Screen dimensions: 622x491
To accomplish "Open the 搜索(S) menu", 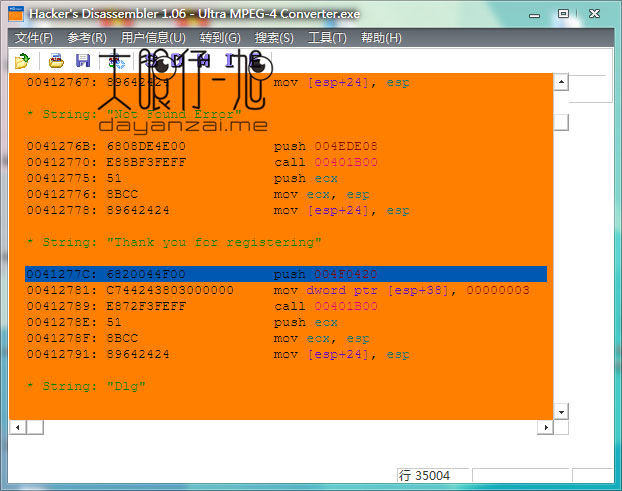I will (274, 38).
